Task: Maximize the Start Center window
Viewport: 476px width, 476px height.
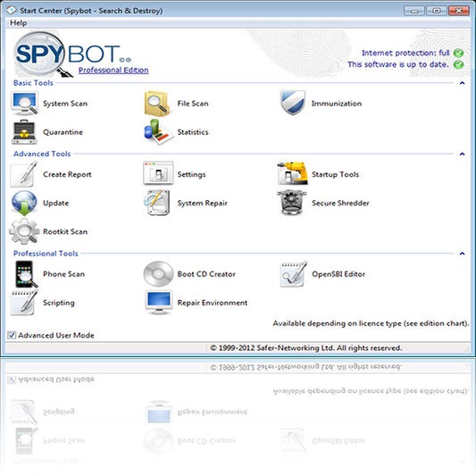Action: point(437,11)
